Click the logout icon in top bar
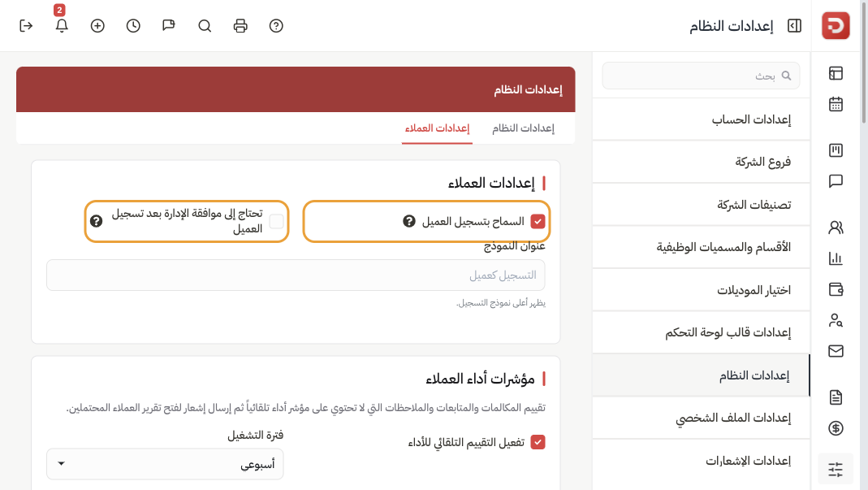 (26, 26)
